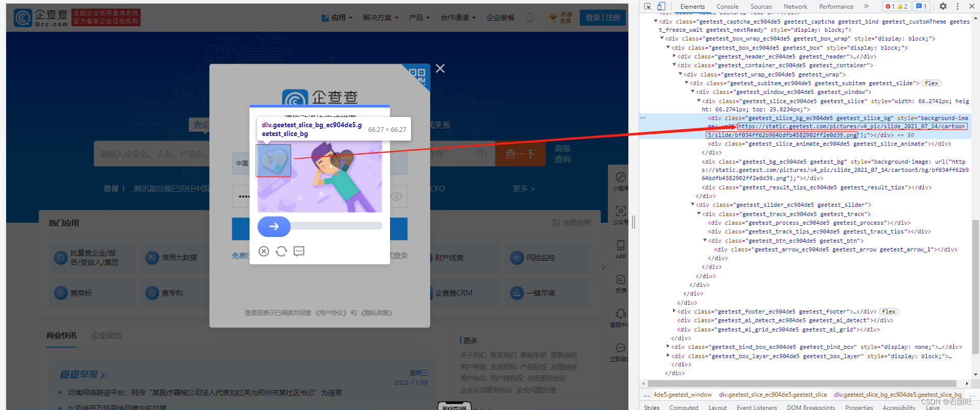This screenshot has width=980, height=410.
Task: Open the DOM Breakpoints pane tab
Action: [811, 407]
